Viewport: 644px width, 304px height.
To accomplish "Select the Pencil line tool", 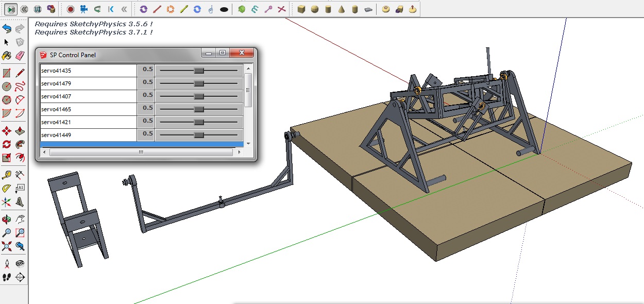I will tap(20, 73).
